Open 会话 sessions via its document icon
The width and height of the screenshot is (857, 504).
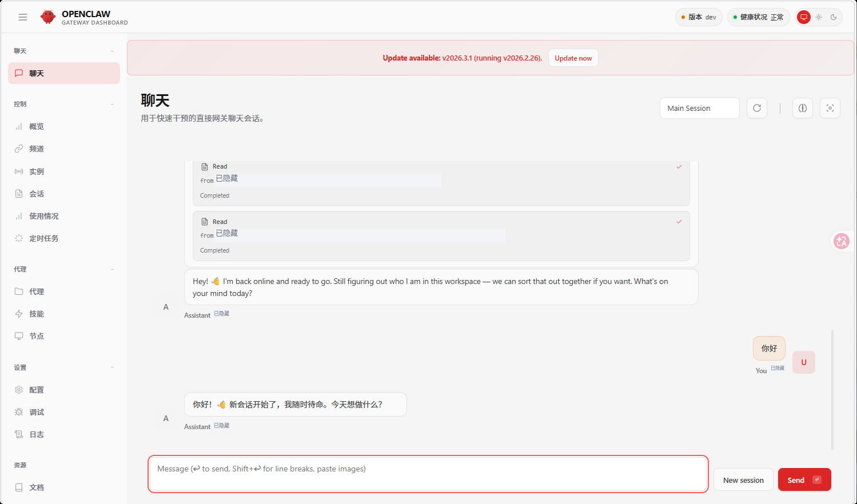[x=19, y=194]
